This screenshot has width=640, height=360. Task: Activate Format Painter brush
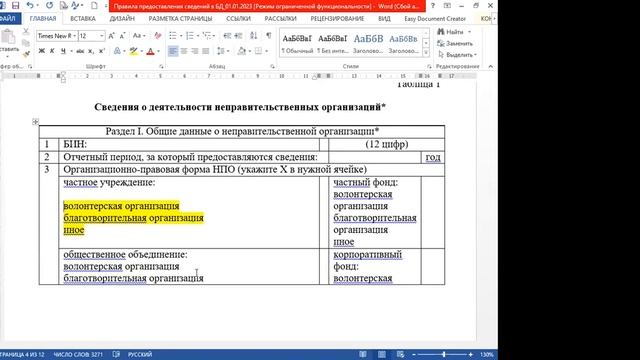[x=26, y=53]
